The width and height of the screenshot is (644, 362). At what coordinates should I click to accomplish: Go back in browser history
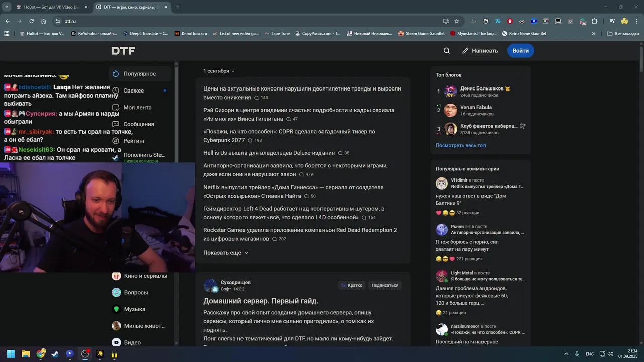tap(7, 21)
